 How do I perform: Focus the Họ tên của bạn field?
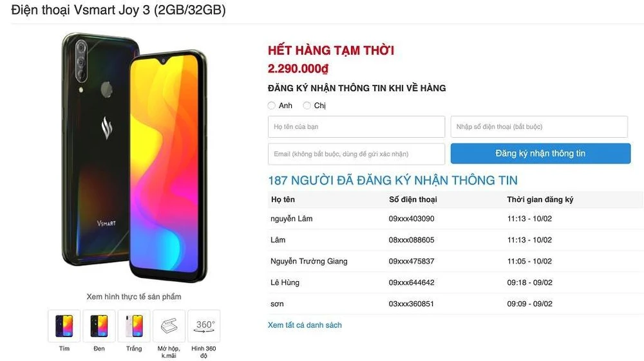point(357,127)
